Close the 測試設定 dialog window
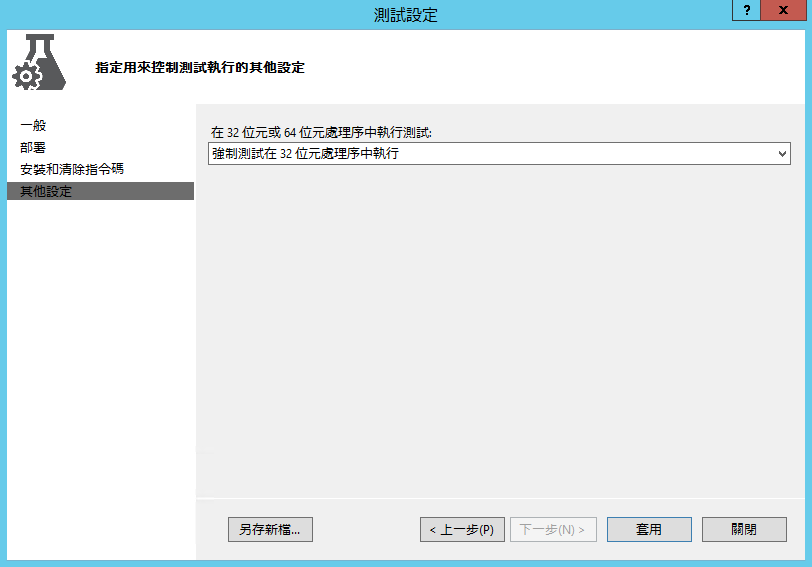 tap(783, 10)
